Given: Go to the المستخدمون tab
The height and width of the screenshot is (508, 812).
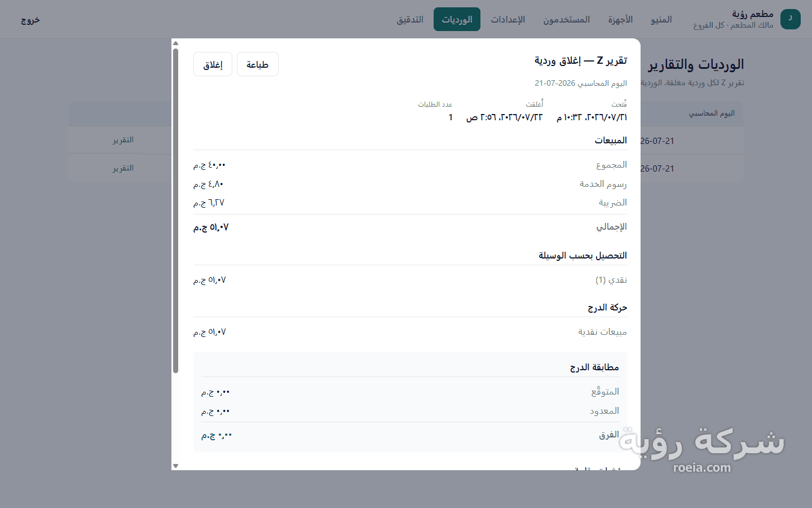Looking at the screenshot, I should click(x=566, y=19).
